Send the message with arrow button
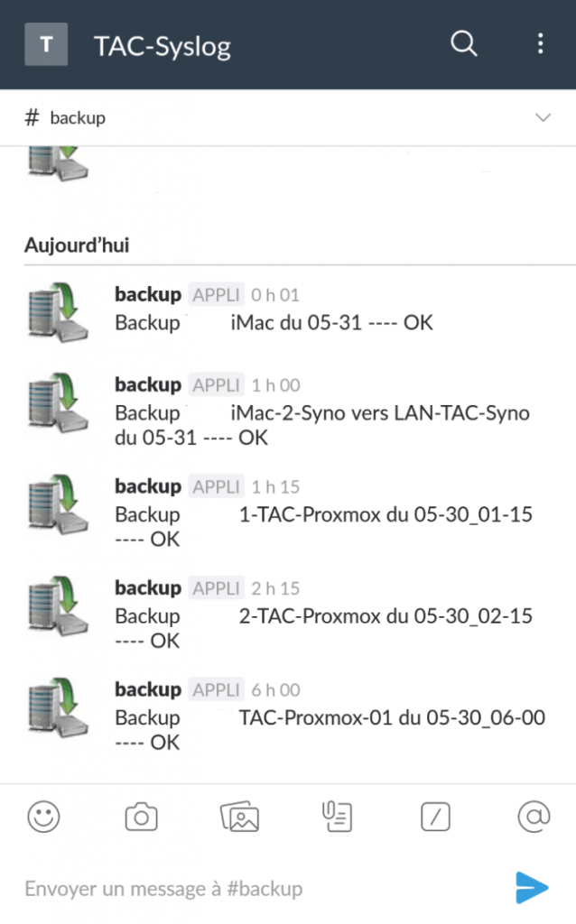The image size is (576, 924). point(532,887)
